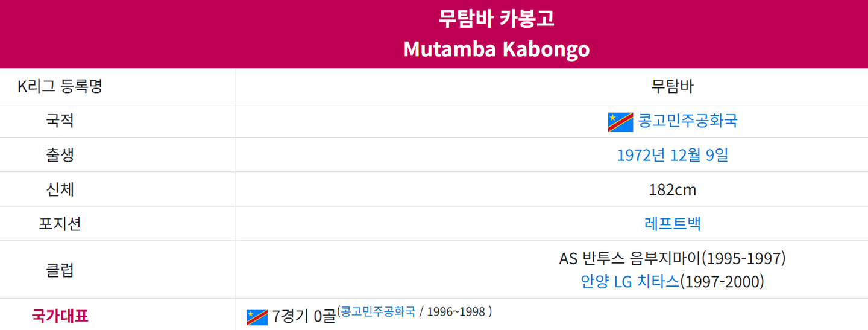
Task: Click the AS 반투스 음부지마이(1995-1997) text
Action: [673, 259]
